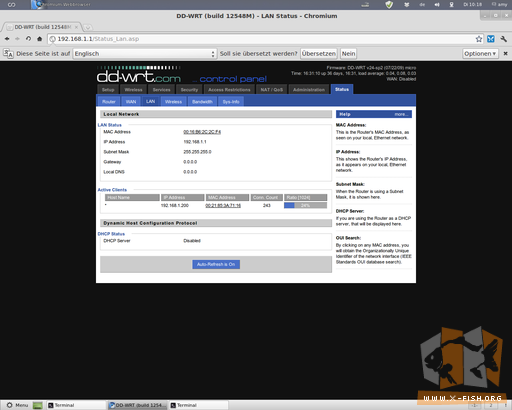Switch to WAN status subtab
The image size is (512, 410).
[x=131, y=102]
